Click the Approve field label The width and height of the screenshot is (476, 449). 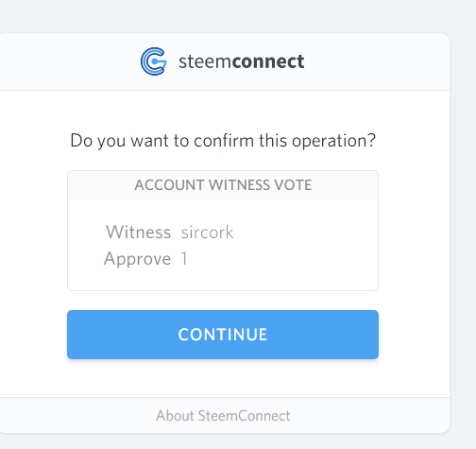coord(137,259)
